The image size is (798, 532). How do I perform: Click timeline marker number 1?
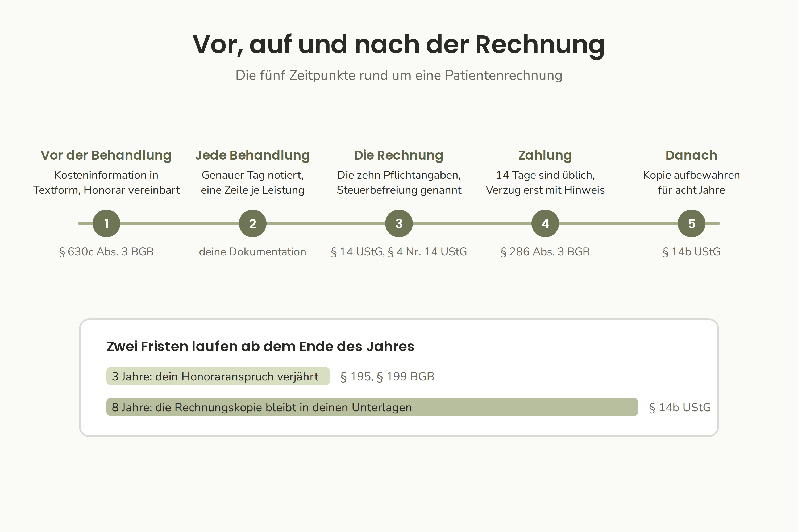106,223
